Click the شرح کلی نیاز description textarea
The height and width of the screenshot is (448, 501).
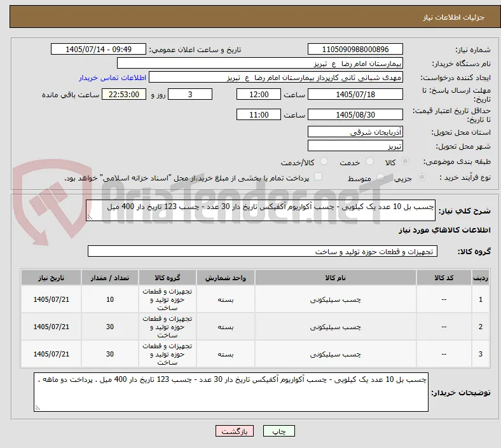pyautogui.click(x=261, y=210)
